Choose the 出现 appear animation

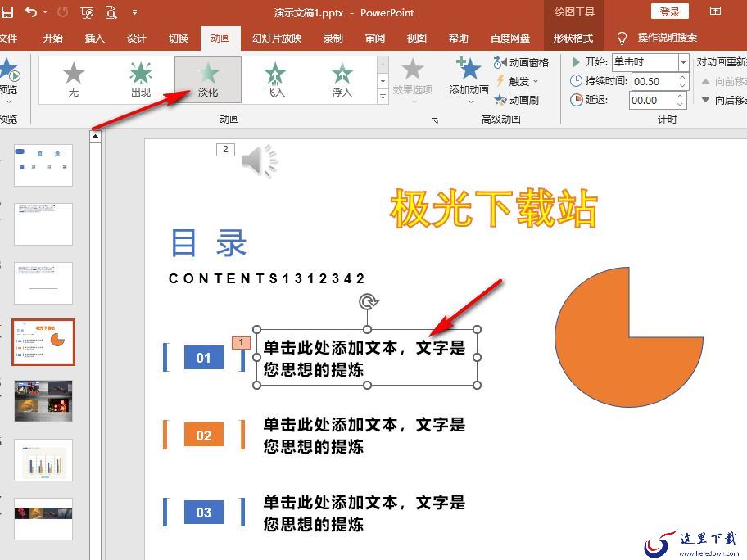(141, 80)
